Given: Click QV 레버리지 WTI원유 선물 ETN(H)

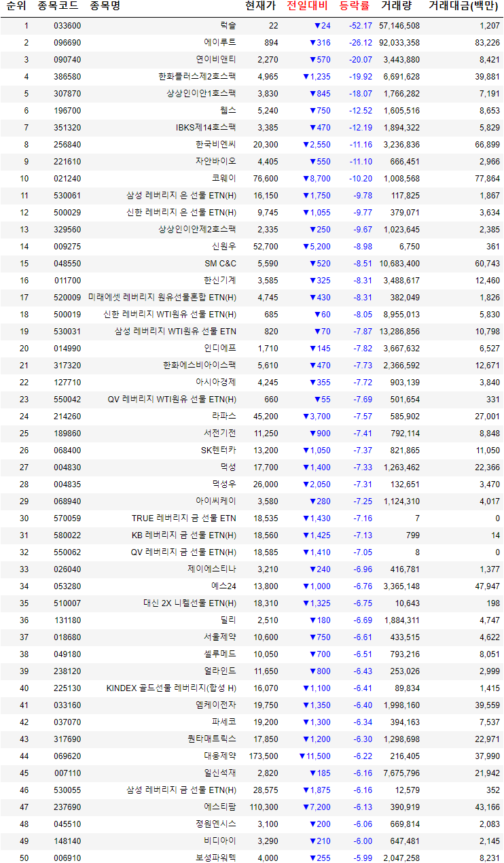Looking at the screenshot, I should pos(173,400).
